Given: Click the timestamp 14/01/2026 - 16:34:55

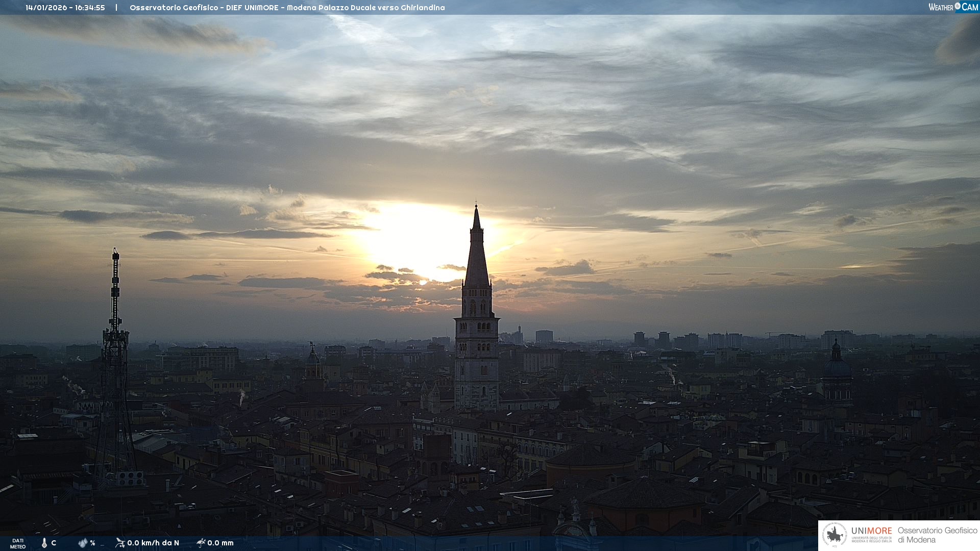Looking at the screenshot, I should click(65, 8).
